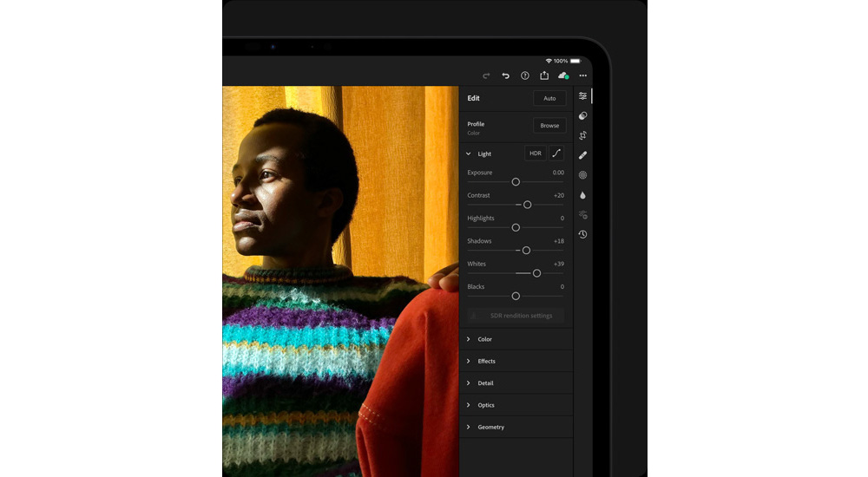868x477 pixels.
Task: Click the Profile label
Action: click(x=476, y=124)
